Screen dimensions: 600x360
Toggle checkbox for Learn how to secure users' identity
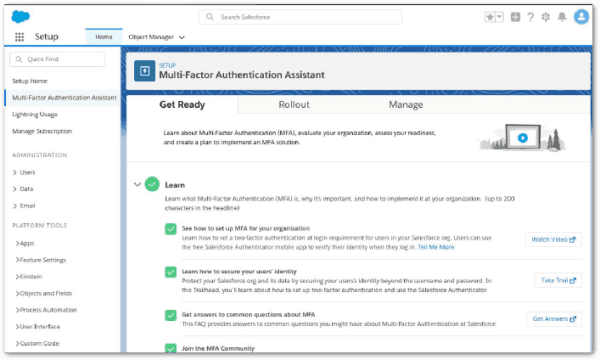tap(171, 272)
